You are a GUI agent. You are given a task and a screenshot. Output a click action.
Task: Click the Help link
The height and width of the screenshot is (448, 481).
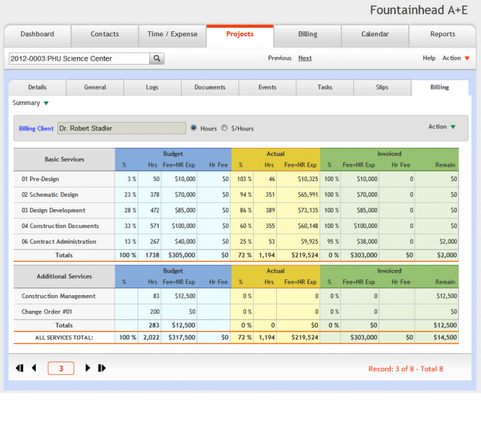tap(429, 58)
